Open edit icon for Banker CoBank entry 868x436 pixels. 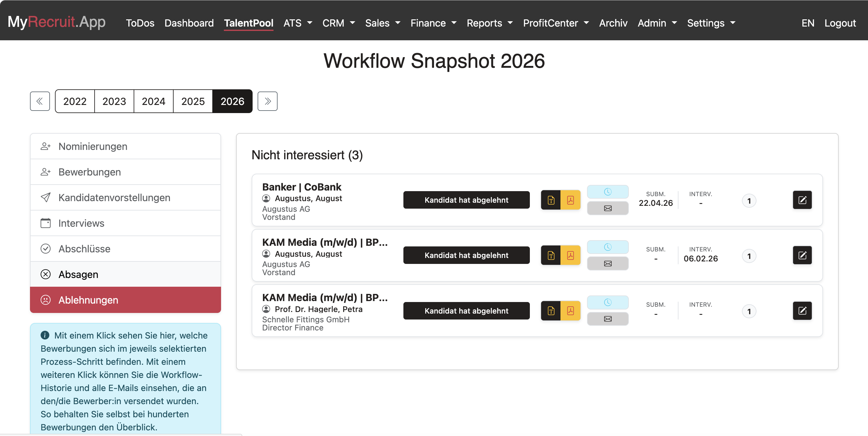pos(802,200)
